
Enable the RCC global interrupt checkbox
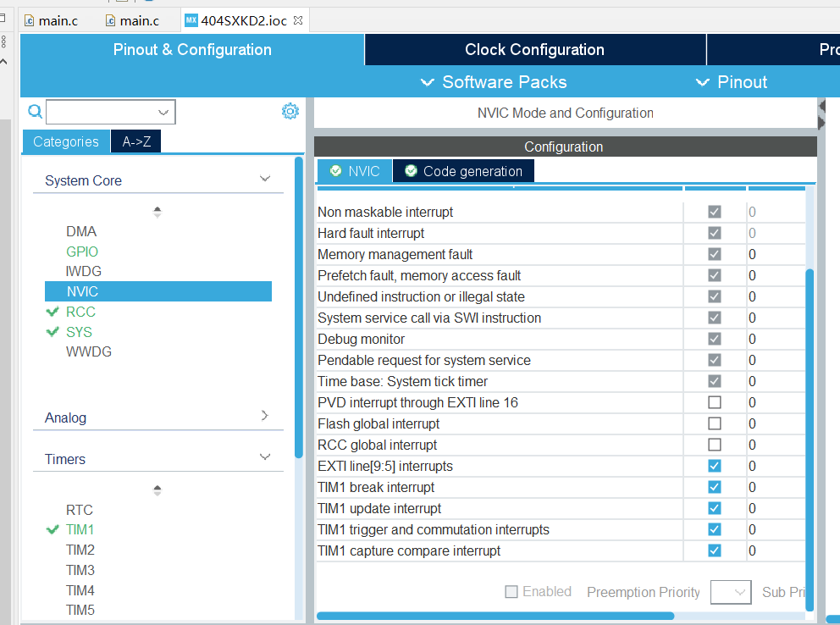[x=714, y=445]
